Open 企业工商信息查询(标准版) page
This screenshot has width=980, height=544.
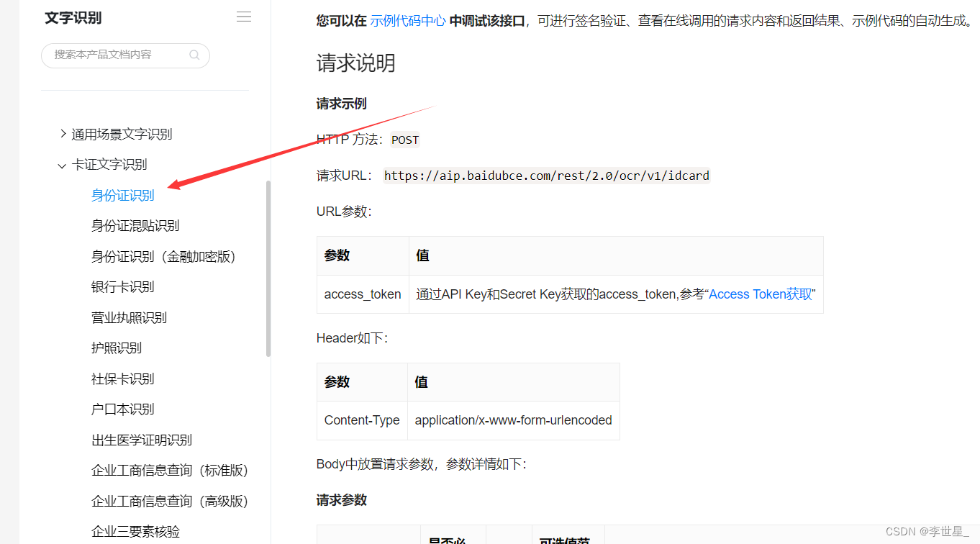(170, 470)
